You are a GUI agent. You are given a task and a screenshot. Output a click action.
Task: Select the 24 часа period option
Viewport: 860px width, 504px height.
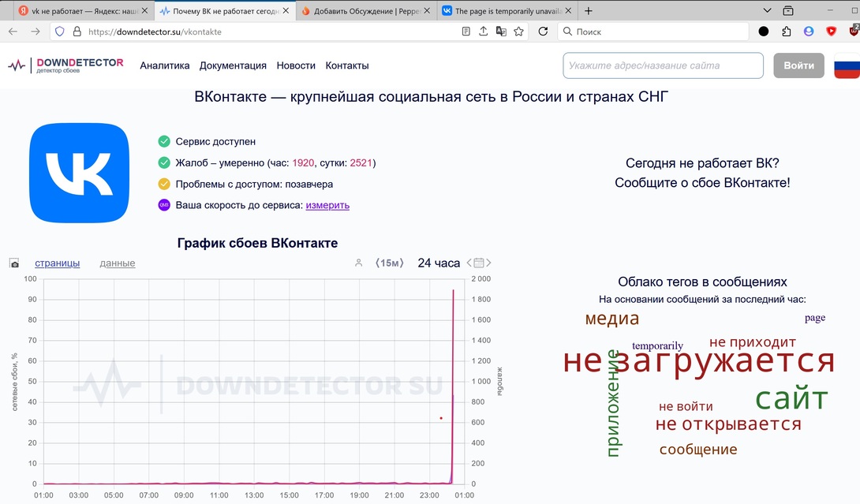point(439,263)
